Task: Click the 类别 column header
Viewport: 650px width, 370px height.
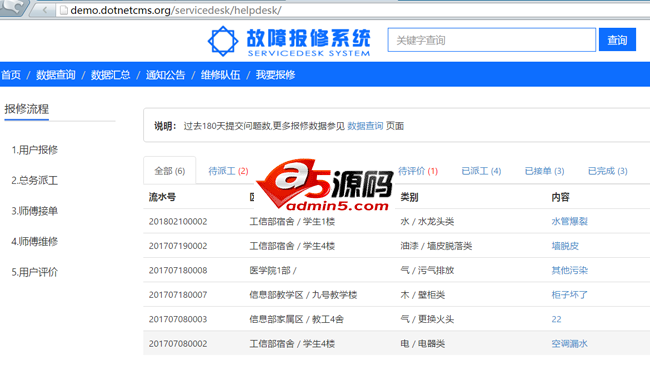Action: tap(409, 197)
